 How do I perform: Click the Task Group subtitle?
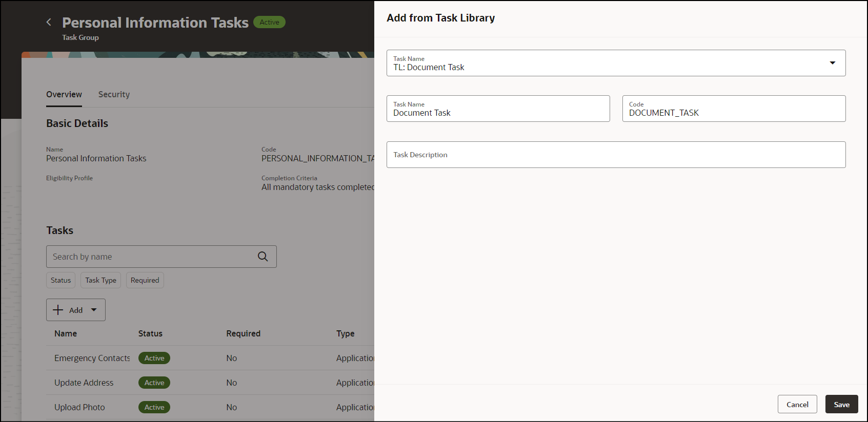80,37
